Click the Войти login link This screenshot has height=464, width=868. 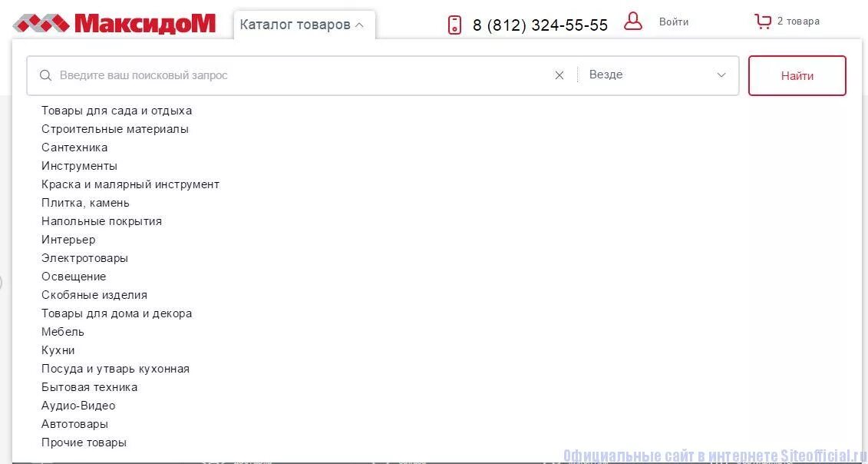[x=674, y=22]
